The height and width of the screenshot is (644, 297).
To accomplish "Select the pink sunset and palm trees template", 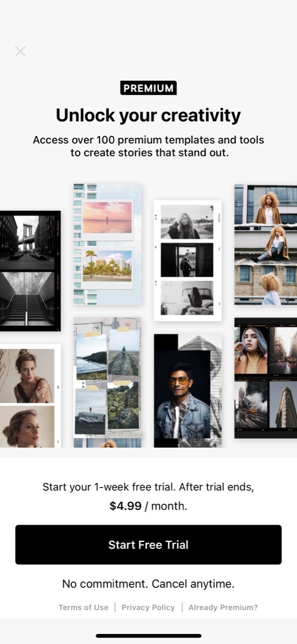I will 108,245.
